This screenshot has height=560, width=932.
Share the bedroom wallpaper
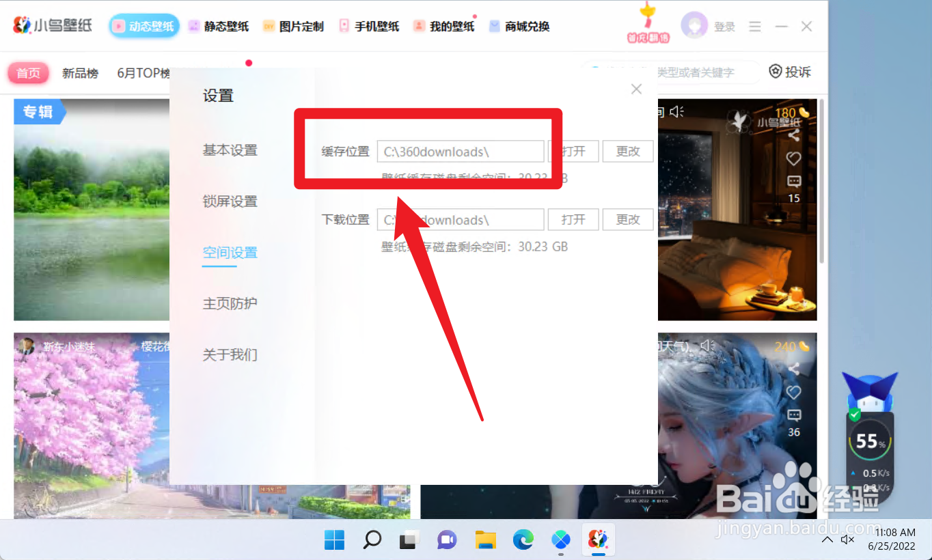(793, 135)
